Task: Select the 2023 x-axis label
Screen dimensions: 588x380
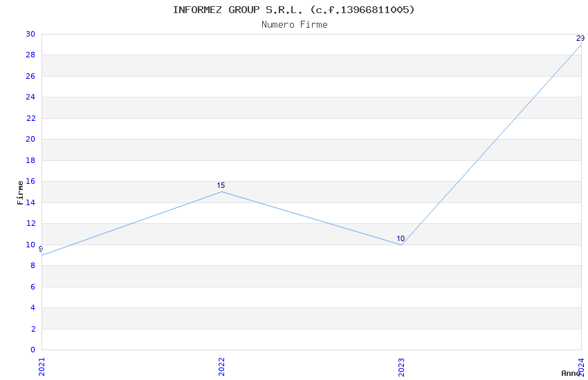Action: 402,367
